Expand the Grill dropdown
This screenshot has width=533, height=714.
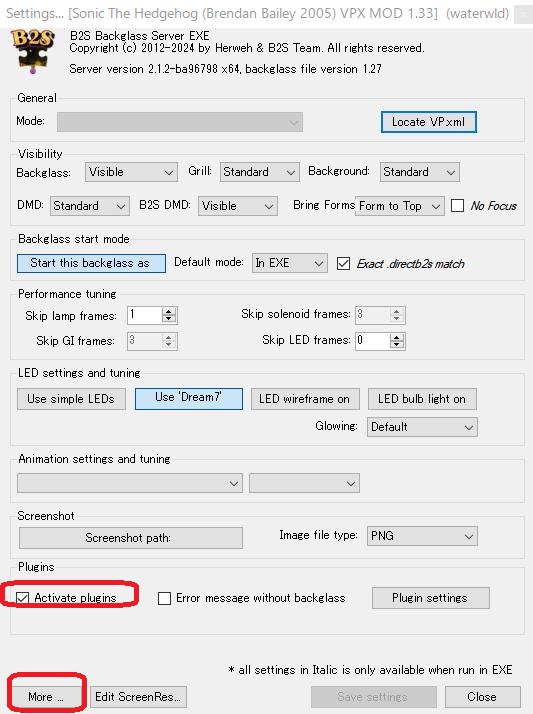[259, 172]
